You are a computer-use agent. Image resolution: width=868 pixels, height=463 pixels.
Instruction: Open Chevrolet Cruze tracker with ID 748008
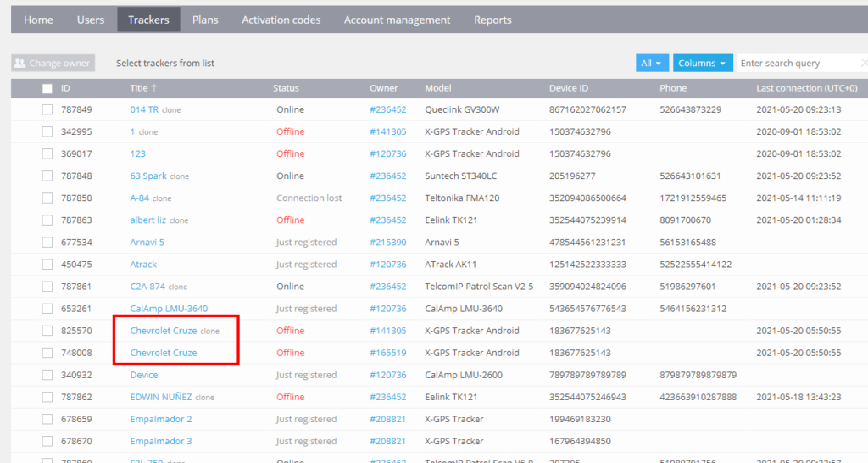click(164, 353)
